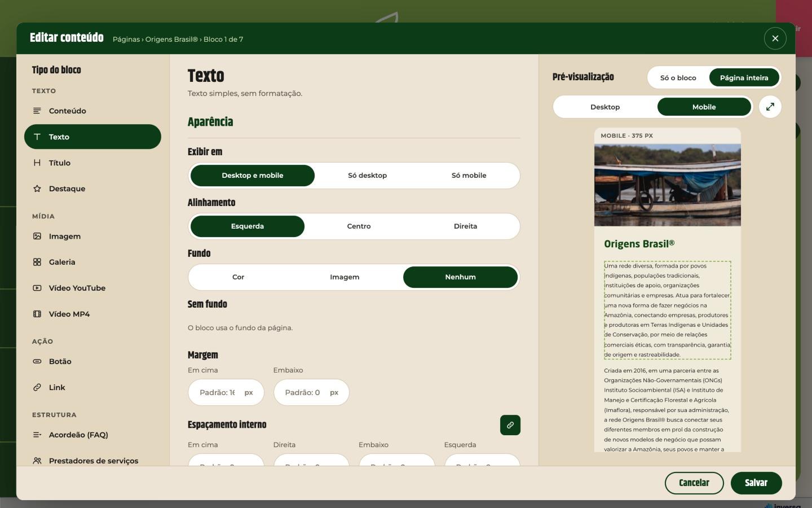Click the Origens Brasil® heading in preview
The width and height of the screenshot is (812, 508).
click(x=639, y=244)
